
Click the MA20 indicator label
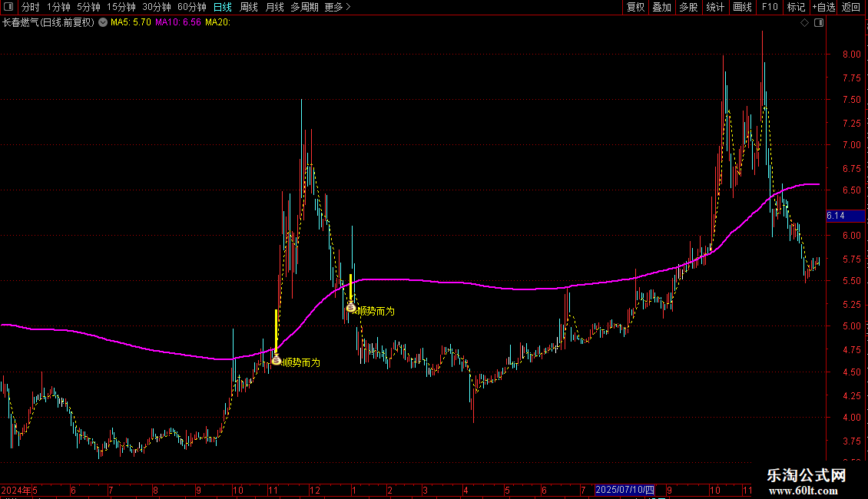pos(217,22)
